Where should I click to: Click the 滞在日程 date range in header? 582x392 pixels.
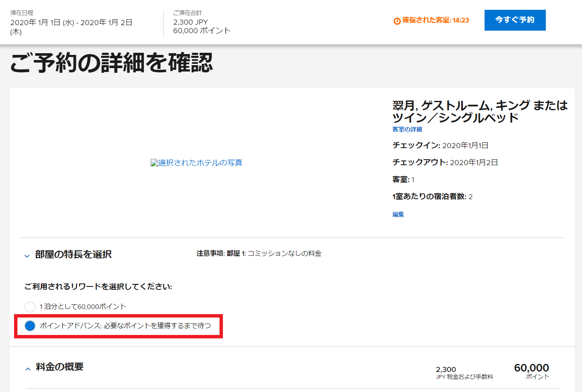[71, 27]
